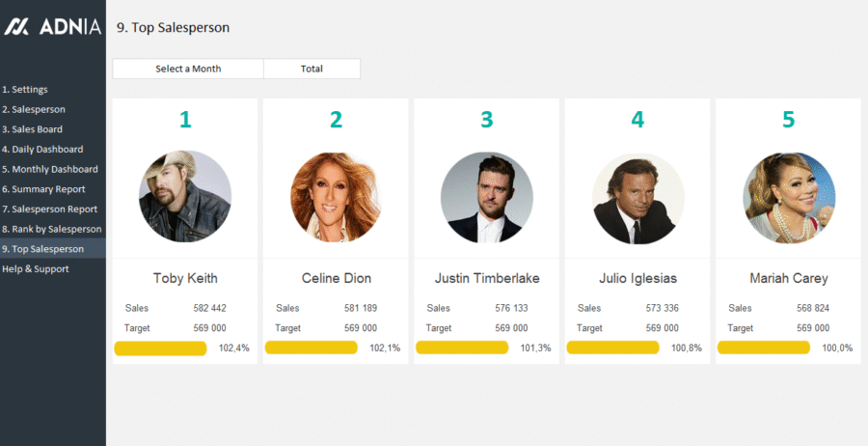Screen dimensions: 868x446
Task: Select Justin Timberlake's portrait
Action: (x=486, y=197)
